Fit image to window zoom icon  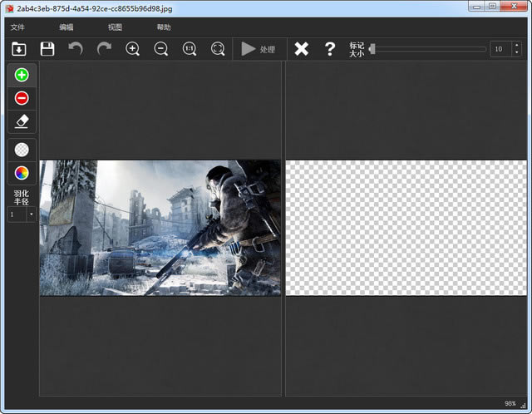click(x=218, y=49)
